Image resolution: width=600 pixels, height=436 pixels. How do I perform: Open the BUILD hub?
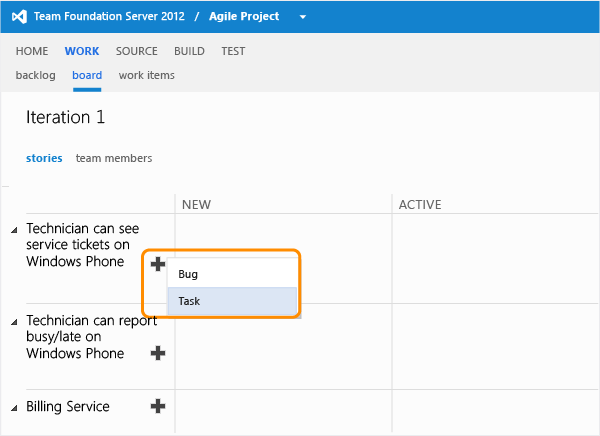tap(189, 51)
